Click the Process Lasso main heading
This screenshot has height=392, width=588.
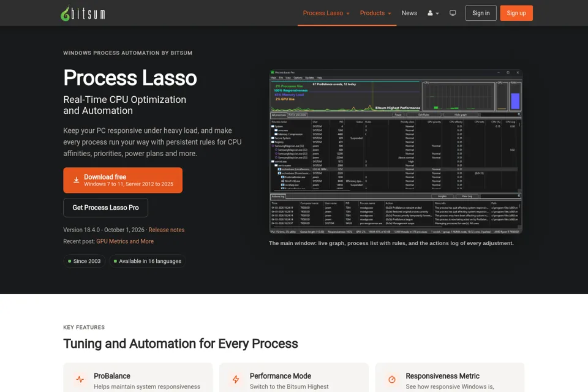tap(130, 78)
